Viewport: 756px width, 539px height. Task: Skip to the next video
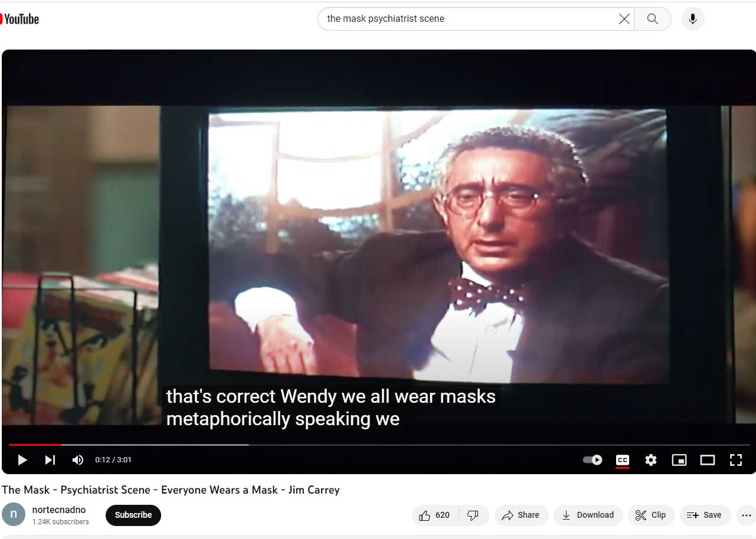tap(50, 460)
